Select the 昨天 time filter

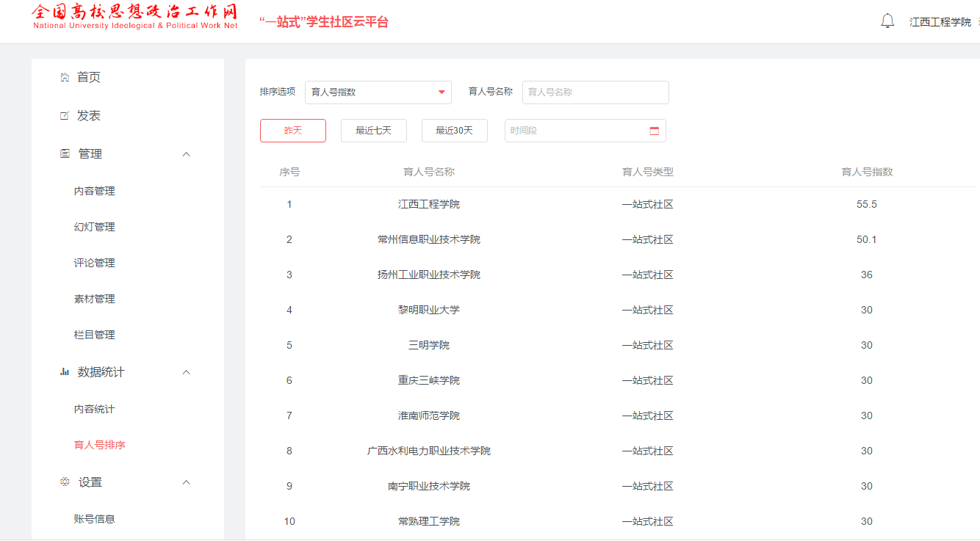pyautogui.click(x=293, y=131)
